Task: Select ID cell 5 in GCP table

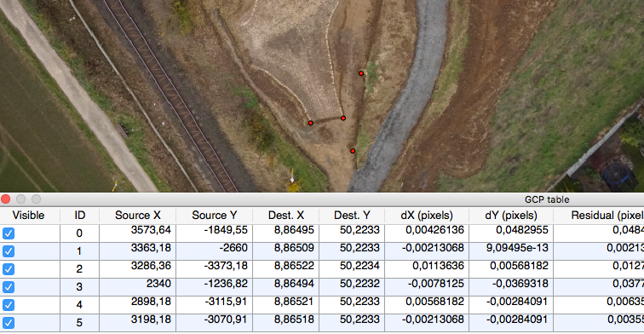Action: tap(80, 322)
